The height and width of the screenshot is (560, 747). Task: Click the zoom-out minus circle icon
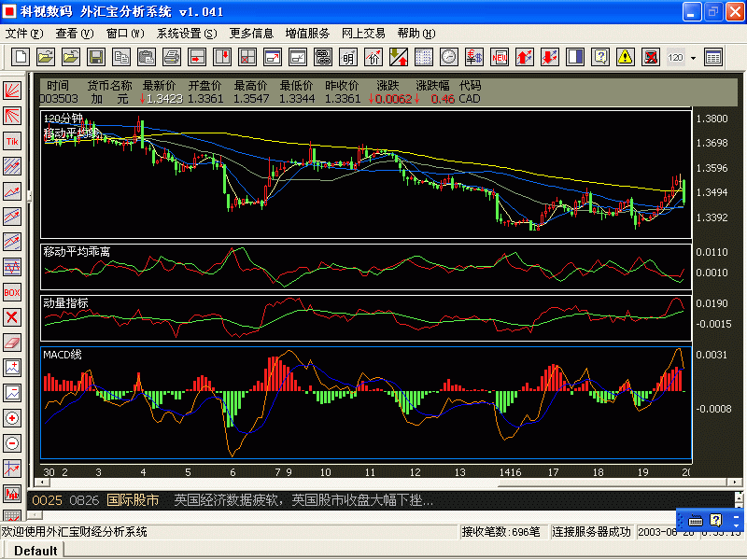point(12,443)
